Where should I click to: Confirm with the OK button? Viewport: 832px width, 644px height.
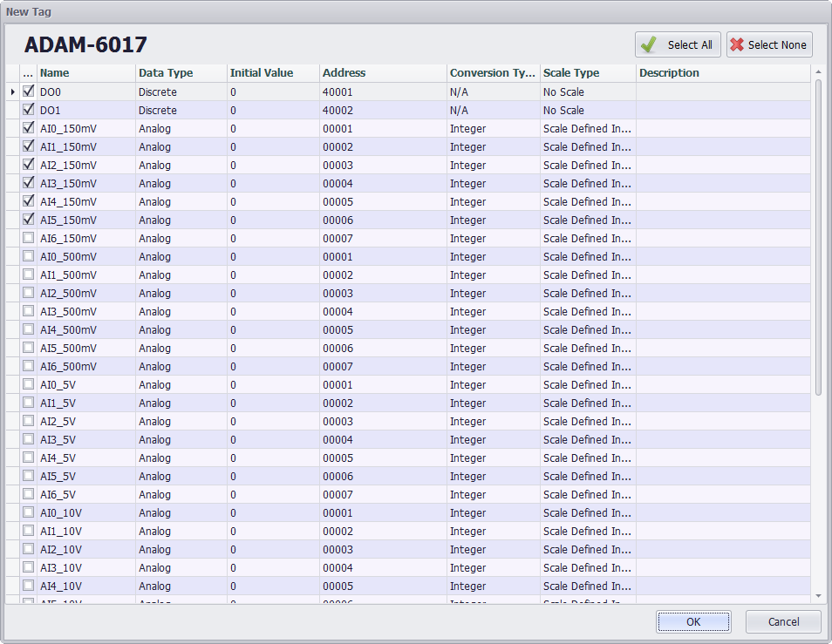coord(693,621)
